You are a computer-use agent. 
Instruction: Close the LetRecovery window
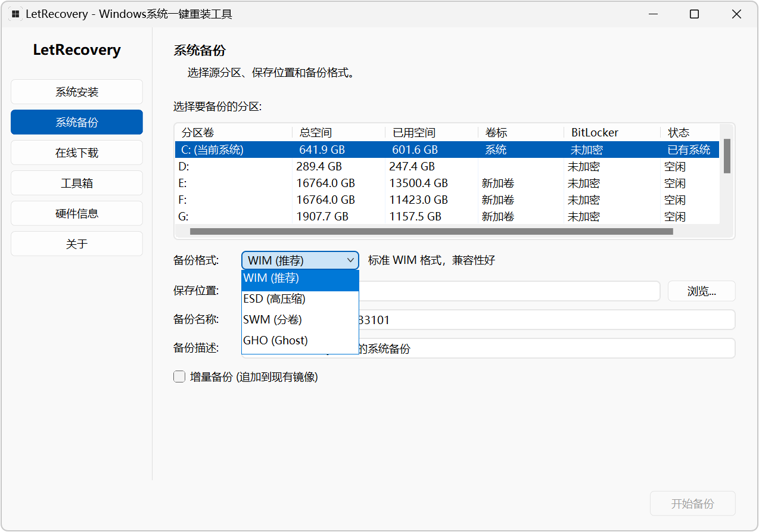[x=736, y=14]
